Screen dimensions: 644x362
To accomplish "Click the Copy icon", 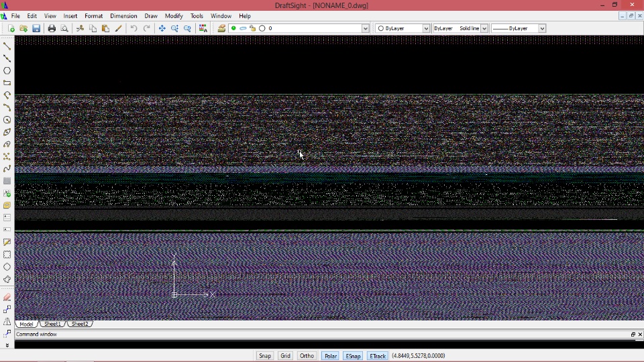I will click(93, 28).
